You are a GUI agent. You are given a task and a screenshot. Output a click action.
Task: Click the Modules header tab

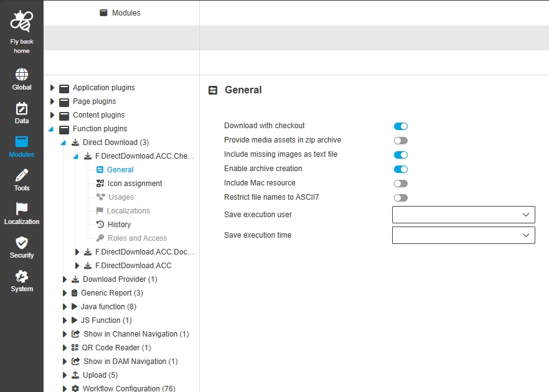click(121, 12)
